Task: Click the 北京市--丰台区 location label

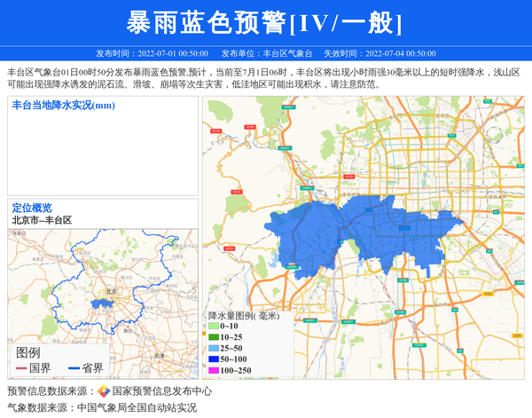Action: coord(42,220)
